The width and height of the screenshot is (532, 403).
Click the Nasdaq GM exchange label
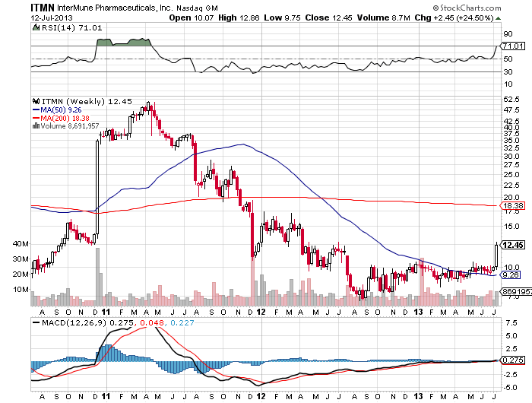[x=197, y=8]
